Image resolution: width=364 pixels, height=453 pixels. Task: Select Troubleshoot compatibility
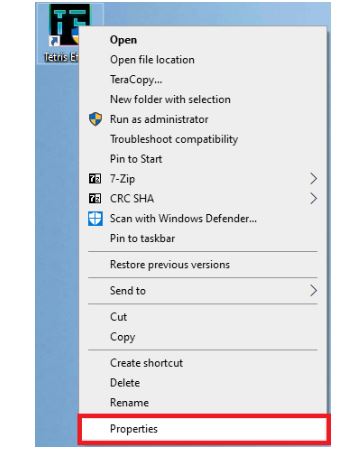click(x=174, y=139)
